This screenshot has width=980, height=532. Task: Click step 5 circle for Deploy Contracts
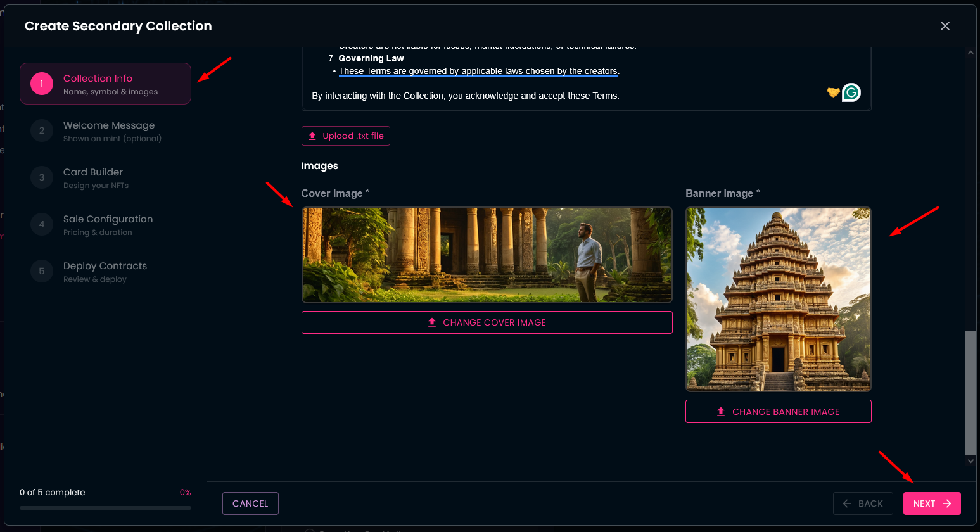tap(42, 271)
